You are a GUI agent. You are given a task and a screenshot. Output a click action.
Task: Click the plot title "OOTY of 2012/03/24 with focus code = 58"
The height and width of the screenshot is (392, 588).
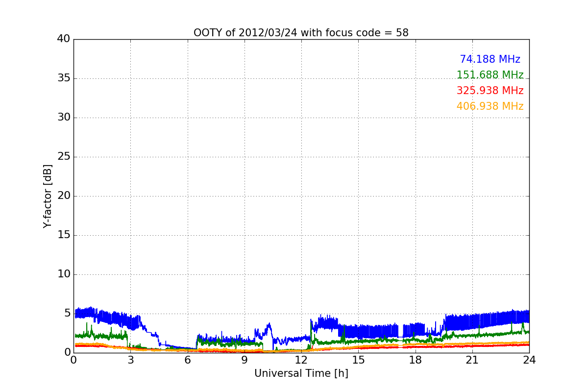[x=301, y=33]
